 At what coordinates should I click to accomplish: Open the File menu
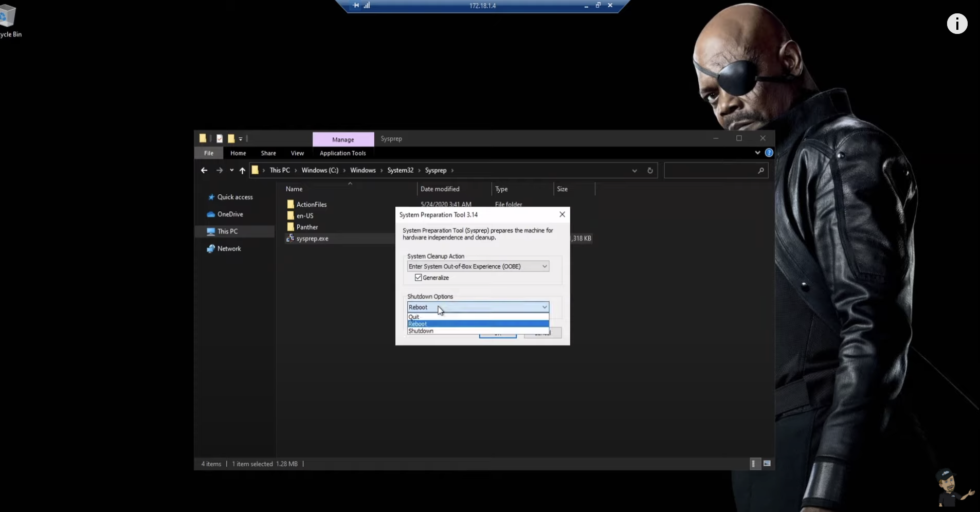(209, 153)
